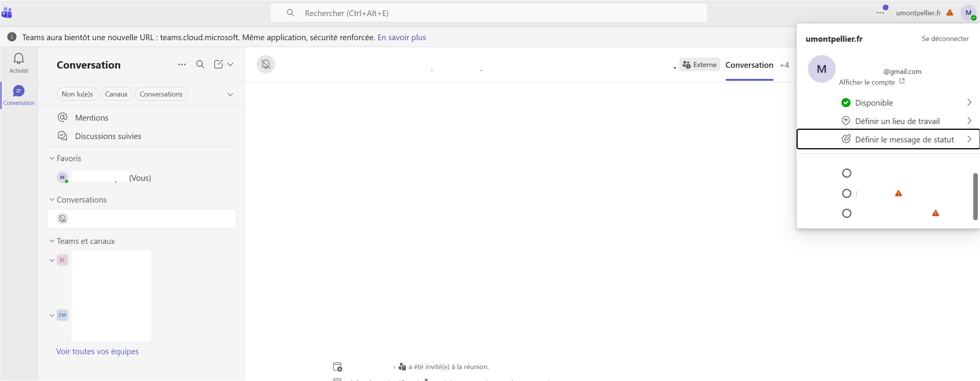Collapse the Teams et canaux section

tap(52, 241)
